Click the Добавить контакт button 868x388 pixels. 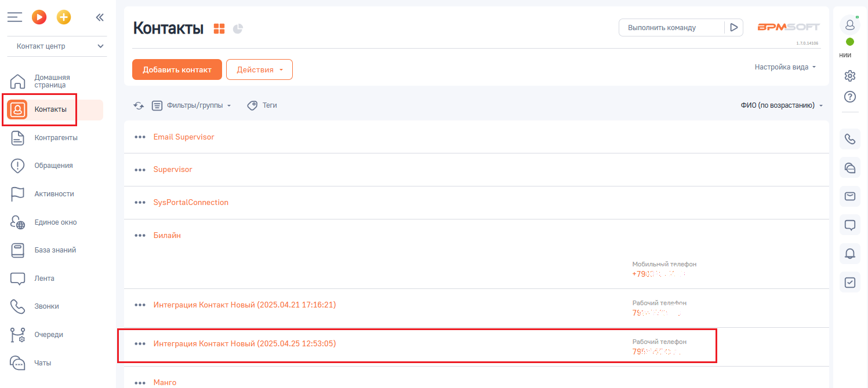point(177,69)
